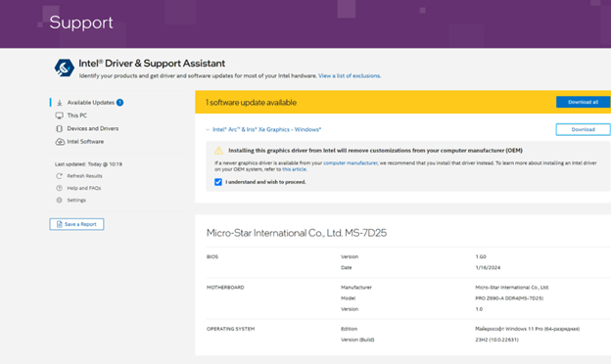611x364 pixels.
Task: Click the Available Updates download icon
Action: click(59, 103)
